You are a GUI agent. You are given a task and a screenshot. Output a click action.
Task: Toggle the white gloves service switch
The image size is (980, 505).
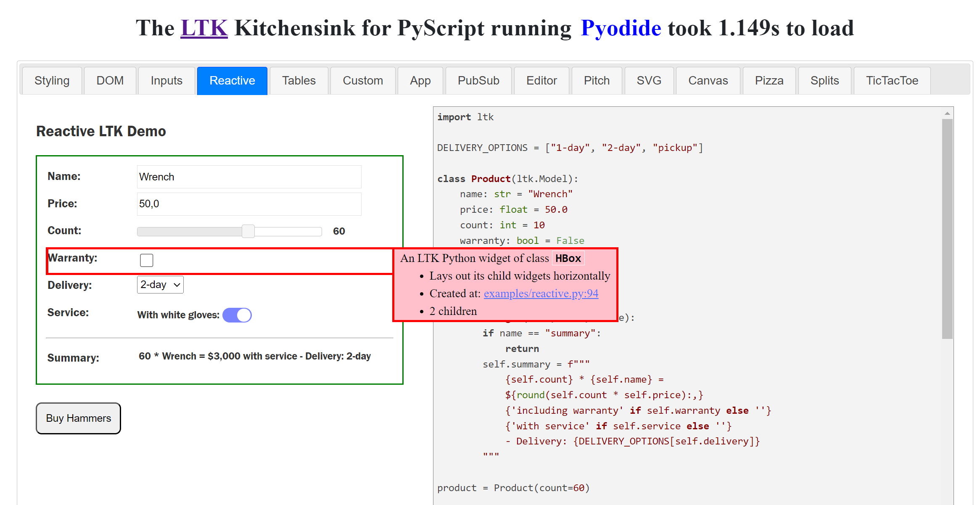(237, 315)
